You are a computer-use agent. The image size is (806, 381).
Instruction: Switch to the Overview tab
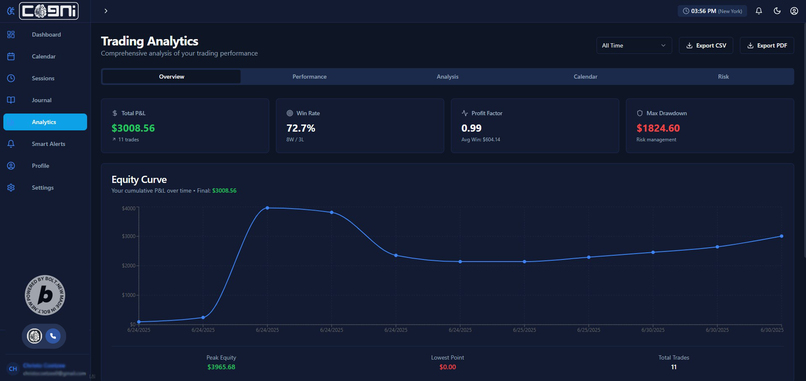172,77
